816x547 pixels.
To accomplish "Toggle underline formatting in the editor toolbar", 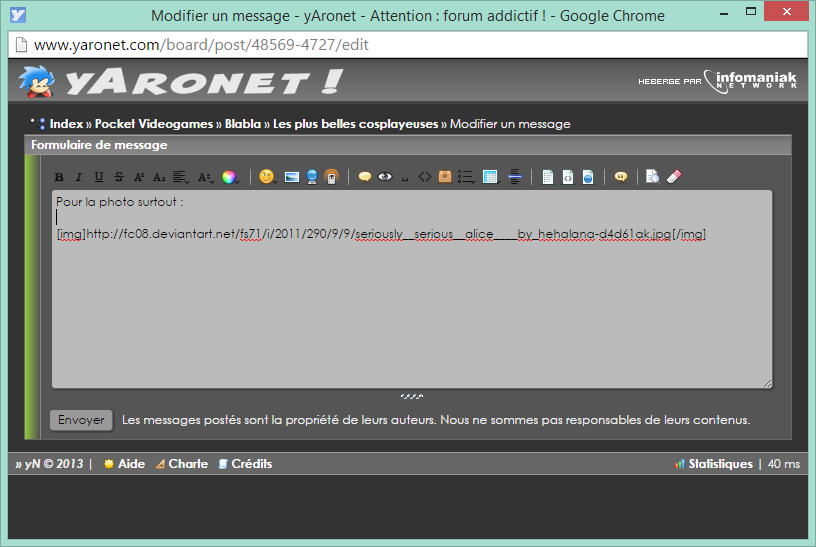I will [99, 177].
